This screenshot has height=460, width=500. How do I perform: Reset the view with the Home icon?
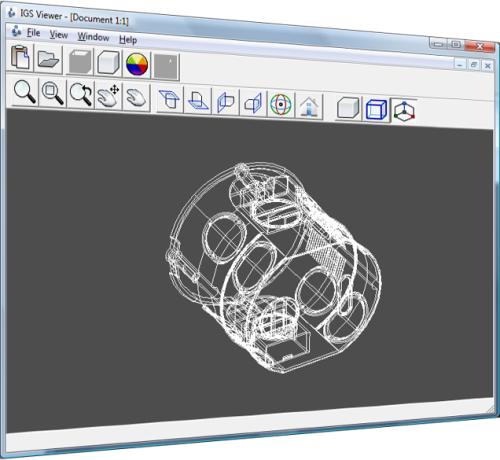pyautogui.click(x=309, y=106)
